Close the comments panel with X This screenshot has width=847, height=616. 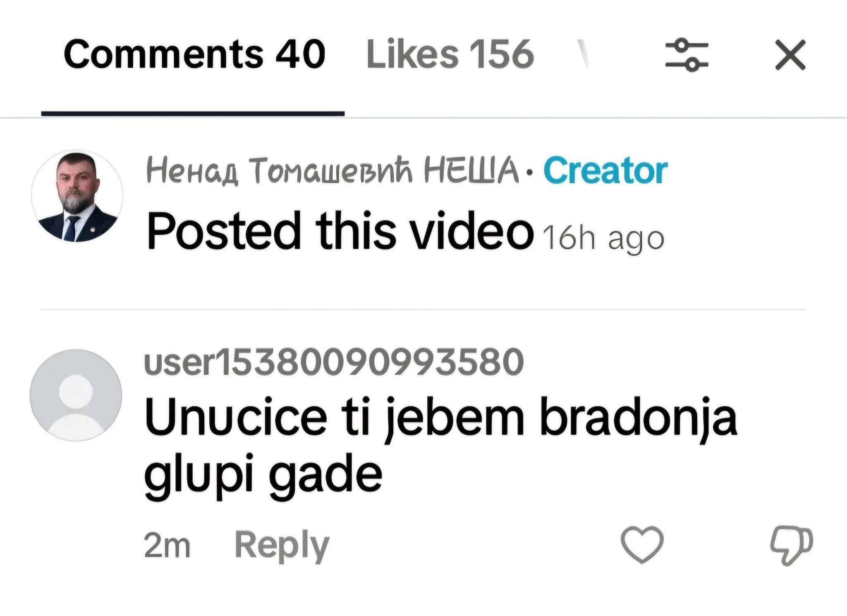coord(790,55)
